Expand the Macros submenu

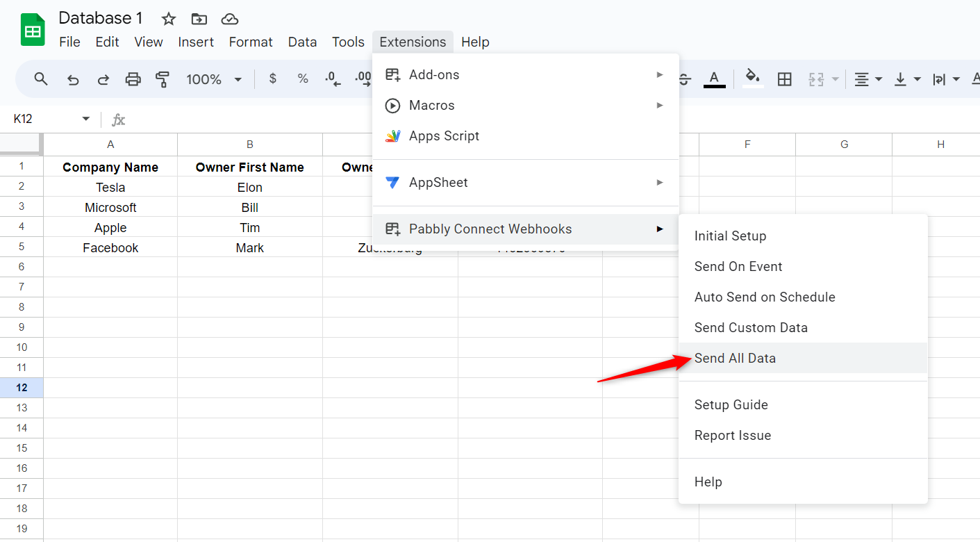(526, 105)
